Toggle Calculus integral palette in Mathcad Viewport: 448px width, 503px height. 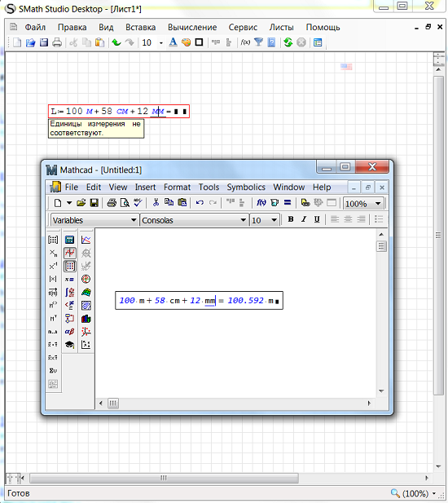coord(69,292)
